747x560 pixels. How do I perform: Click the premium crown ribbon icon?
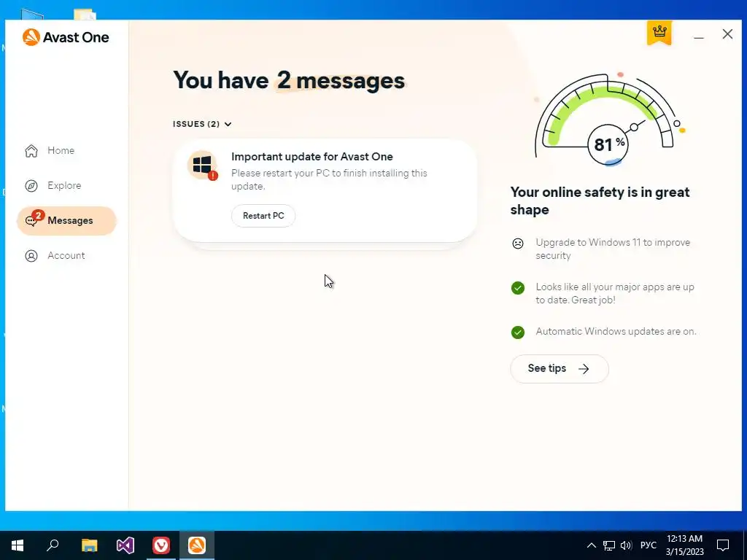(x=659, y=33)
